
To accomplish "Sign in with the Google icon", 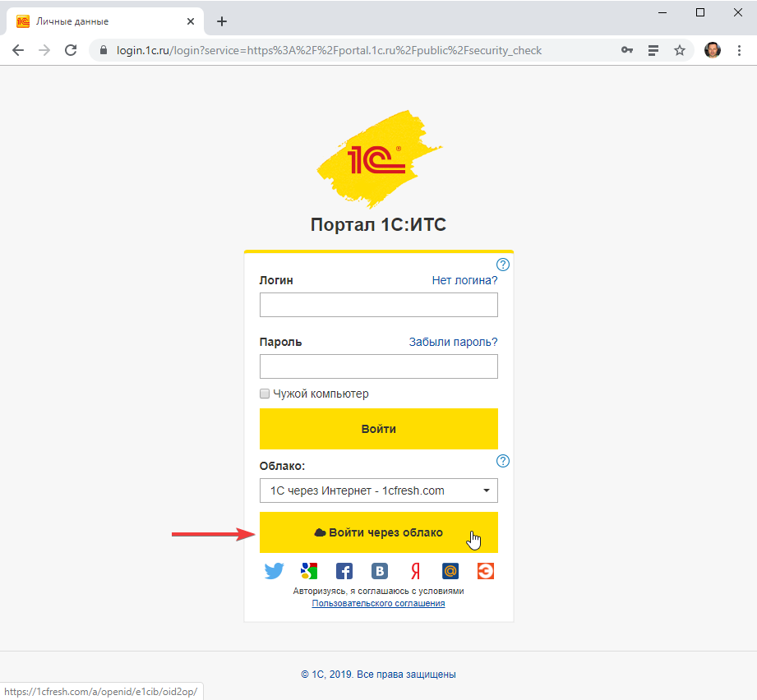I will pos(309,571).
